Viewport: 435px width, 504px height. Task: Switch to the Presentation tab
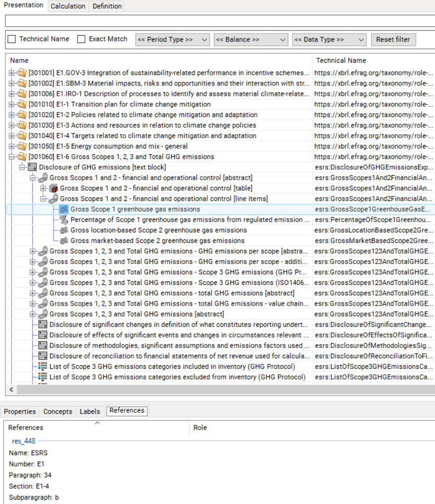(24, 5)
